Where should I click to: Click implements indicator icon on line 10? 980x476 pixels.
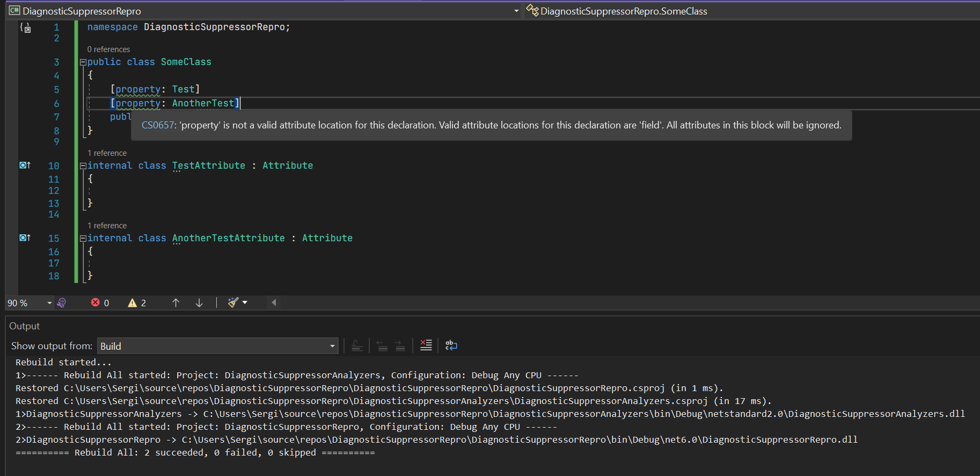coord(25,165)
